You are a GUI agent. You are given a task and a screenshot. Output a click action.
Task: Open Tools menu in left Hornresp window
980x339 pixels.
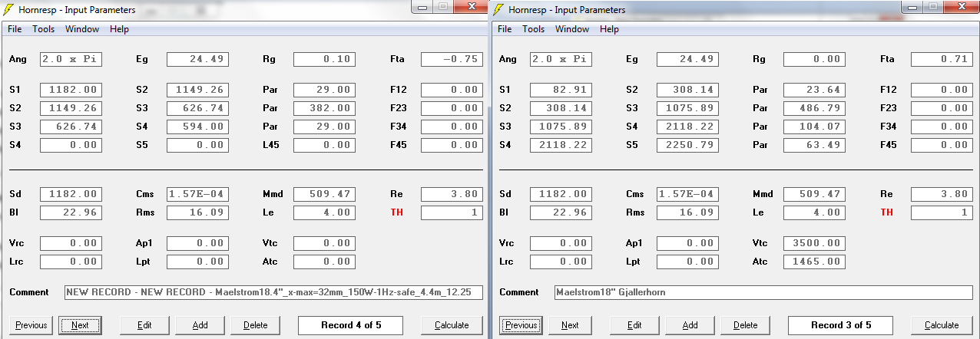pyautogui.click(x=43, y=29)
